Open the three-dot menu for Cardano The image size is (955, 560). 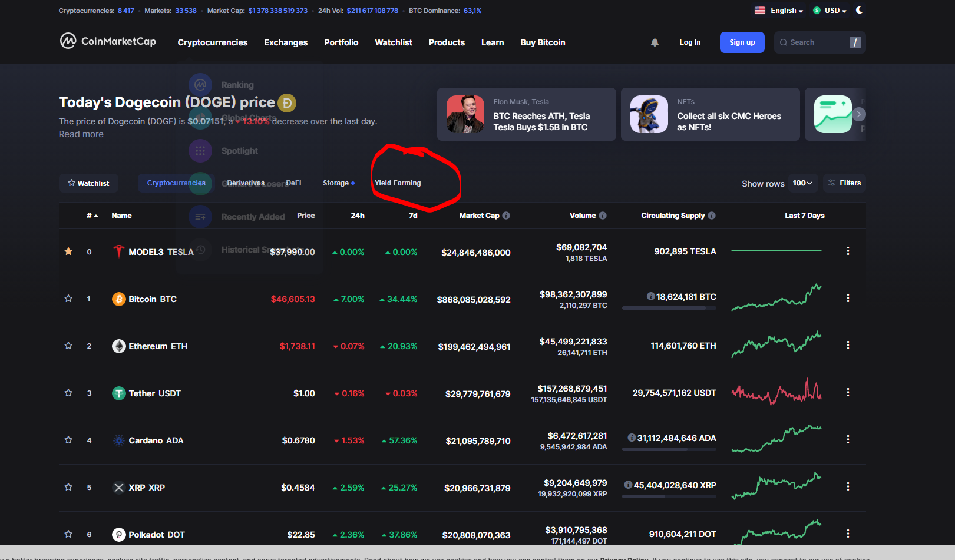coord(848,439)
